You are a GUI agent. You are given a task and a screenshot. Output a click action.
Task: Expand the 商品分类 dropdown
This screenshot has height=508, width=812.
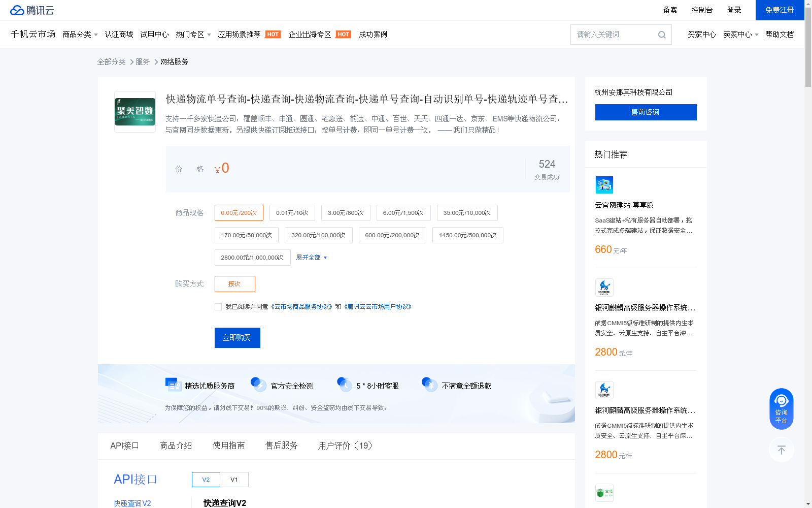(x=80, y=35)
